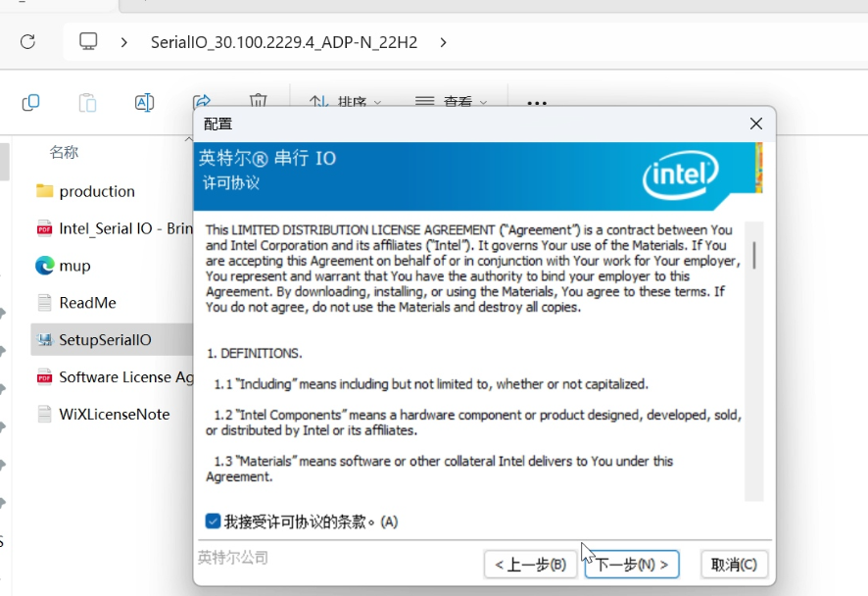Open the Sort (排序) dropdown
The image size is (868, 596).
(x=345, y=102)
